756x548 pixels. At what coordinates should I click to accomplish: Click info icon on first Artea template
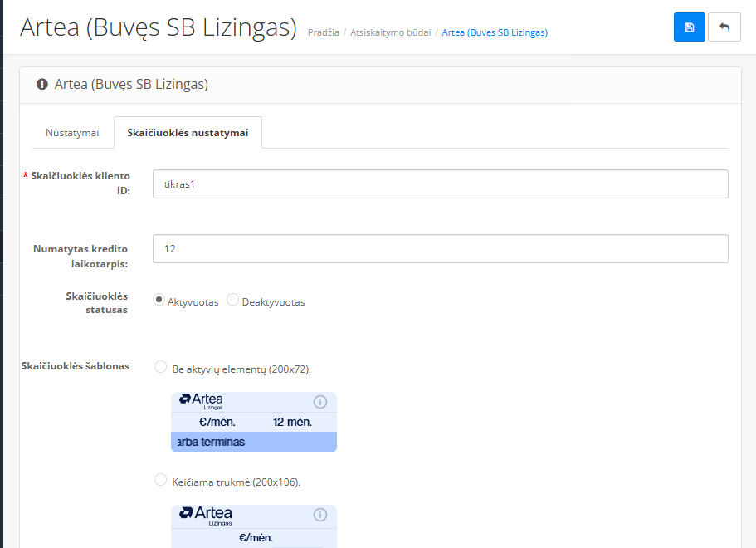tap(320, 402)
